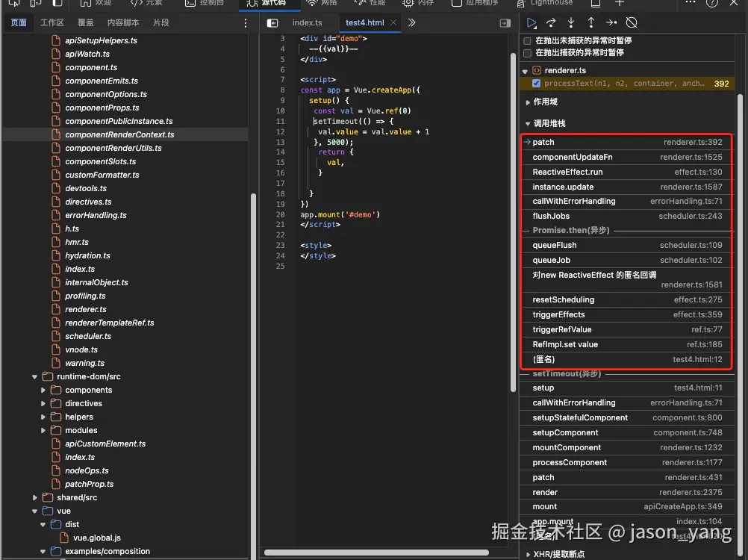Collapse the renderer.ts breakpoint group
The width and height of the screenshot is (748, 560).
point(526,71)
